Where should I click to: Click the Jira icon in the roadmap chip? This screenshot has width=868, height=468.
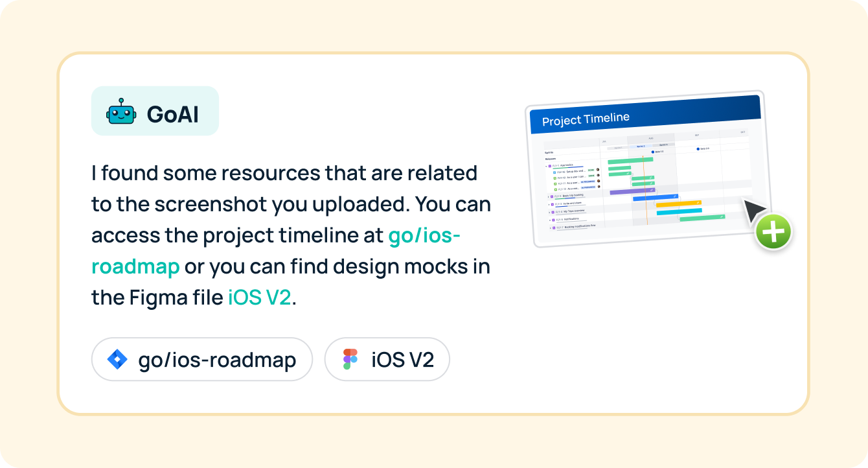[x=117, y=359]
